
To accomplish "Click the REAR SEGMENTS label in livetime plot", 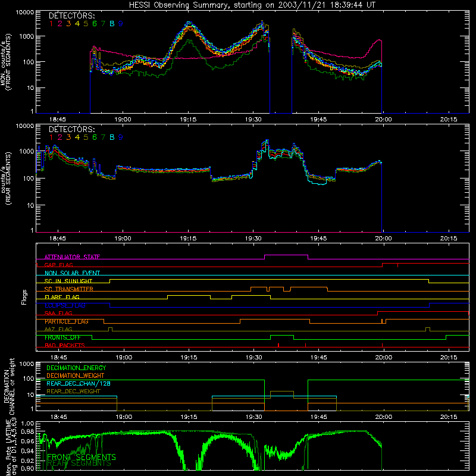I will pyautogui.click(x=79, y=464).
